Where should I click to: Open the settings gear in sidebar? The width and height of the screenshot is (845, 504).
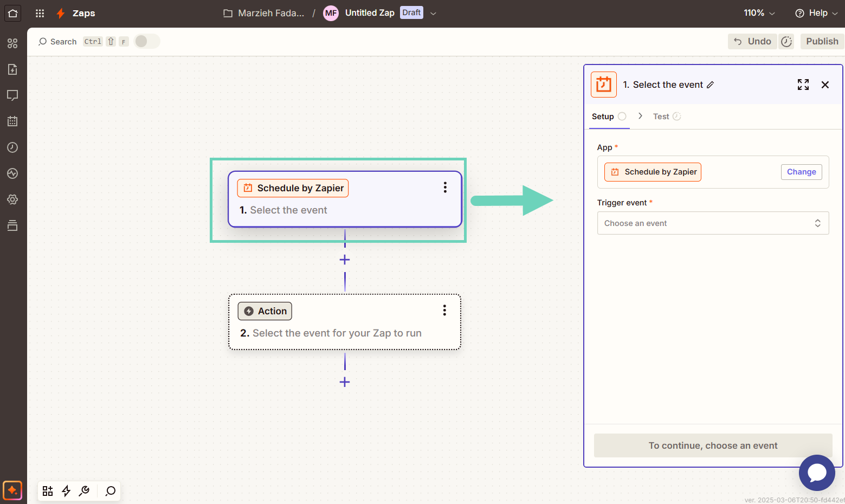click(12, 199)
